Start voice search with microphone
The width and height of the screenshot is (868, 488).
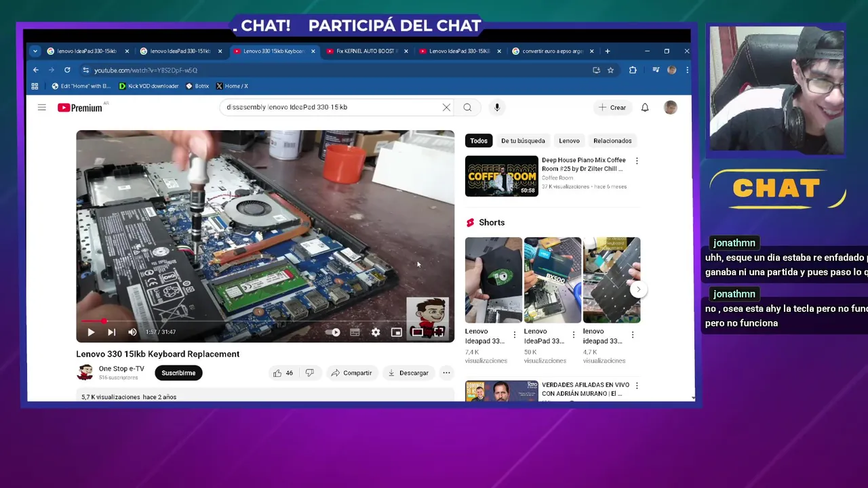[x=497, y=107]
